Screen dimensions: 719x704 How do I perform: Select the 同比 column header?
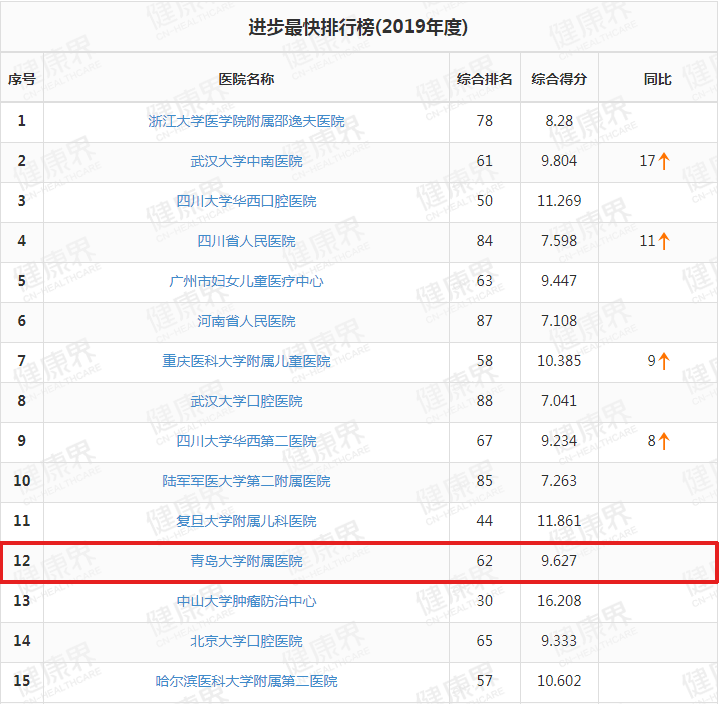[657, 79]
